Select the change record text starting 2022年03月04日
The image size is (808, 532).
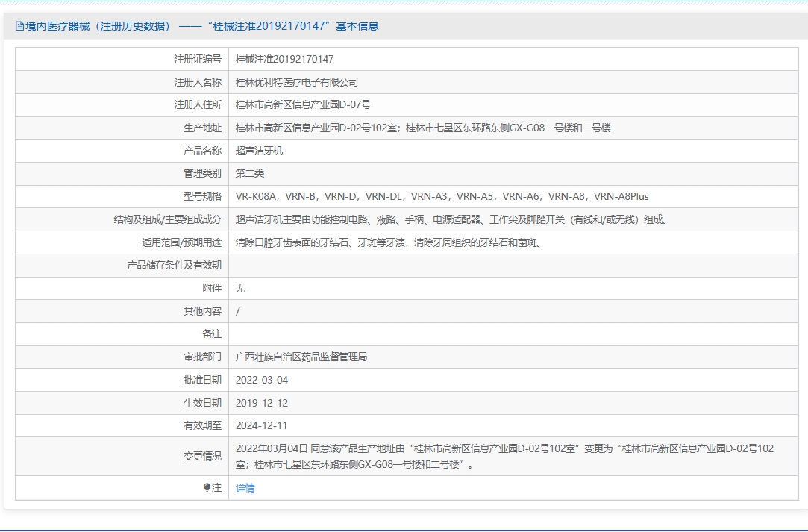[505, 456]
